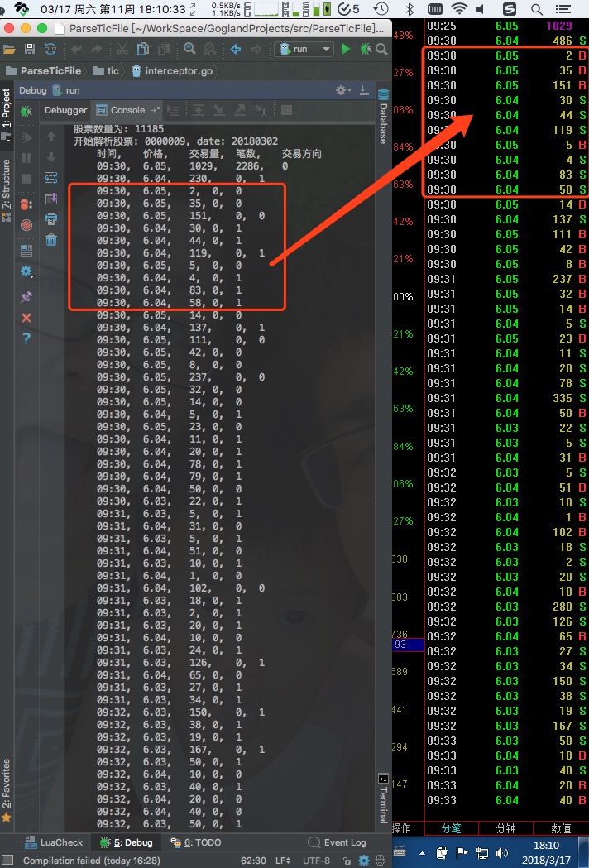Clear console with trash icon

pyautogui.click(x=51, y=240)
